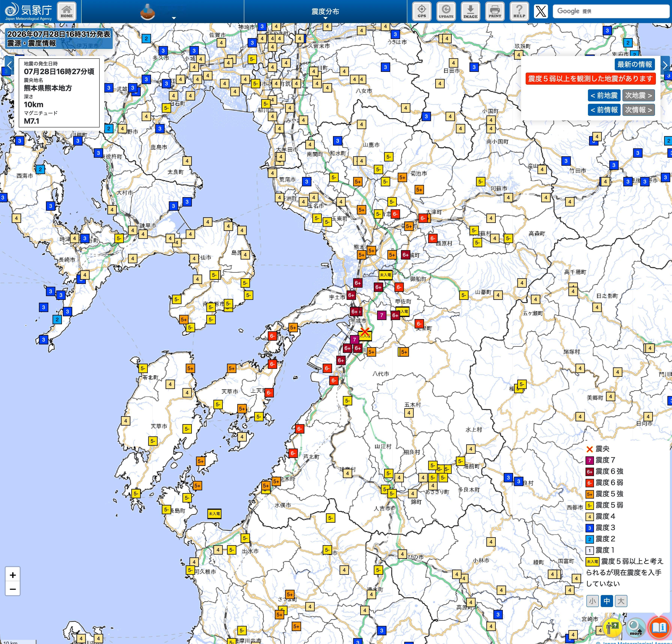
Task: Select the 中 icon size option
Action: click(607, 601)
